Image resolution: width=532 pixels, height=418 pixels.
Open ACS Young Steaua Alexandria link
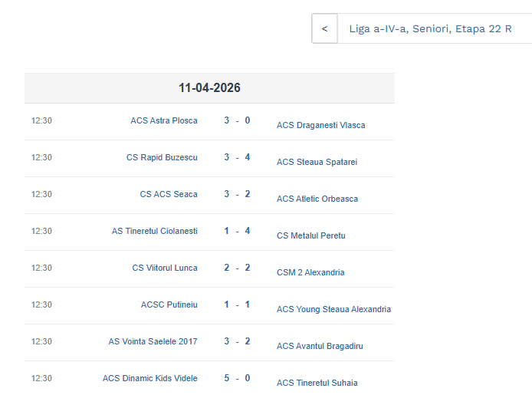point(333,309)
